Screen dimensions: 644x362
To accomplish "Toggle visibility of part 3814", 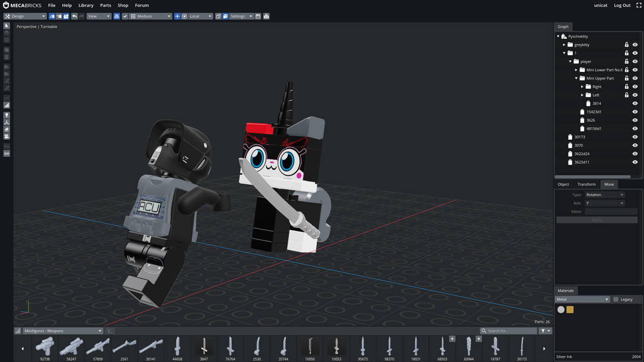I will (x=635, y=104).
